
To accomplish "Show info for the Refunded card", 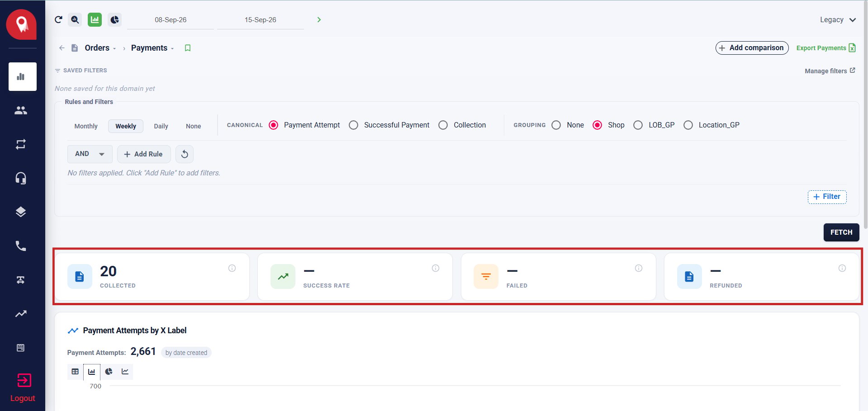I will (842, 268).
